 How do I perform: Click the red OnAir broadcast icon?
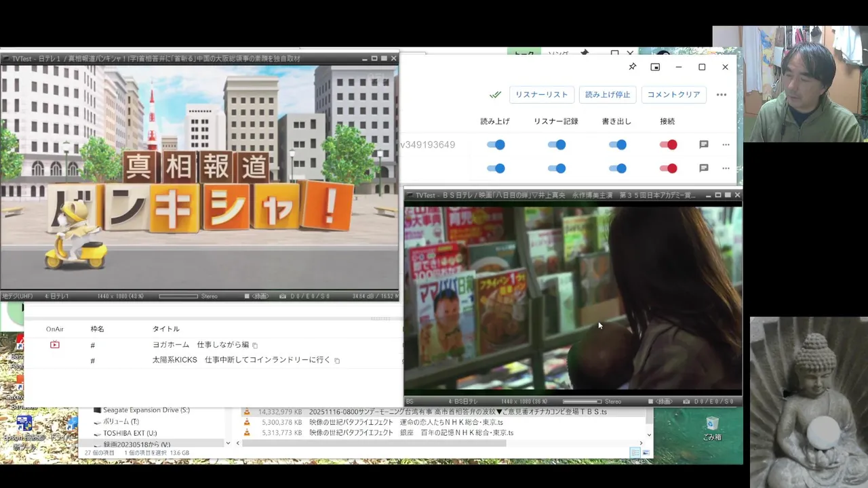coord(55,345)
